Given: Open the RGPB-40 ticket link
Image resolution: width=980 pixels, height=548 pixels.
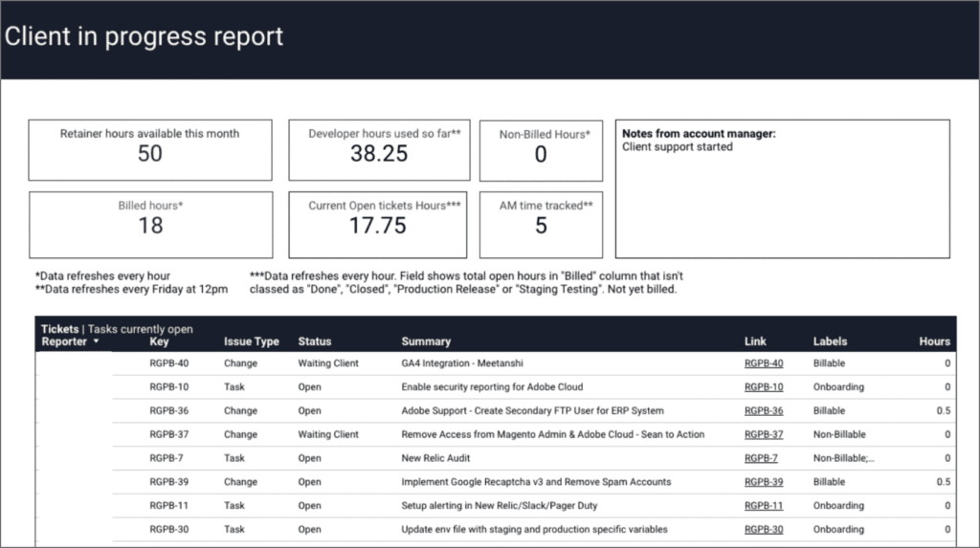Looking at the screenshot, I should [763, 363].
